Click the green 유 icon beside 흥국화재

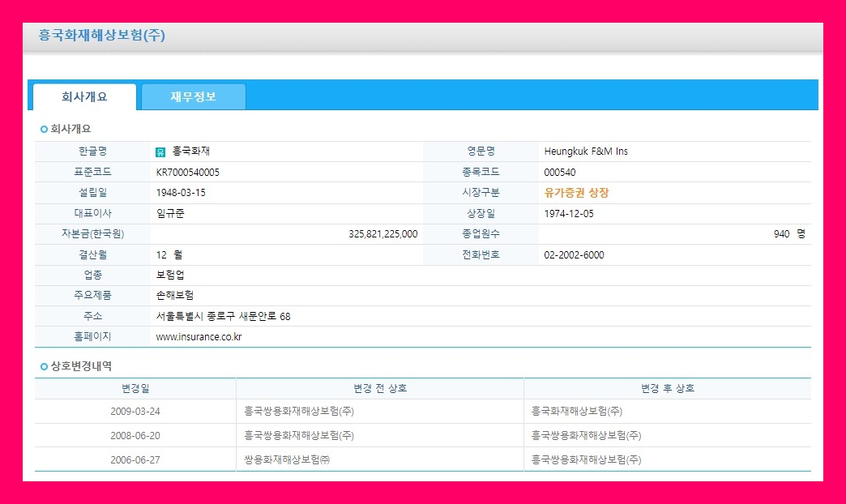pyautogui.click(x=160, y=152)
